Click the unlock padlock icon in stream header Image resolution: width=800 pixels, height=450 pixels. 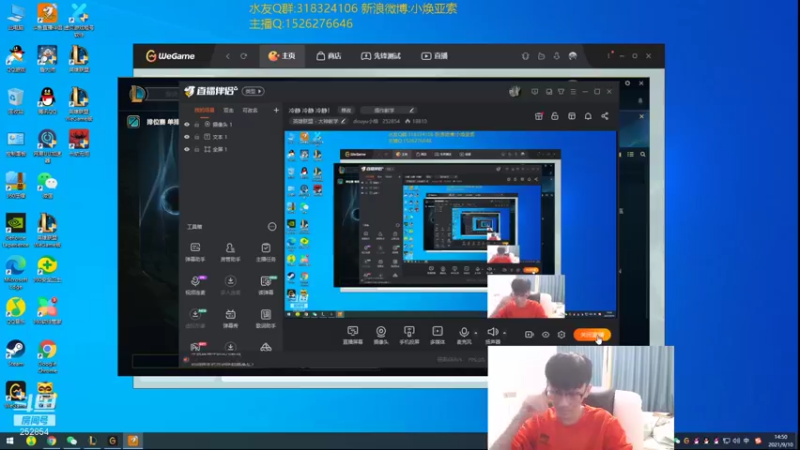click(555, 116)
